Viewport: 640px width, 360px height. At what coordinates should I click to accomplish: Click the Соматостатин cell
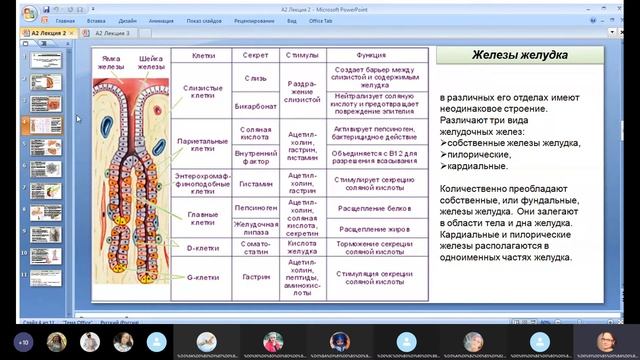click(x=256, y=248)
